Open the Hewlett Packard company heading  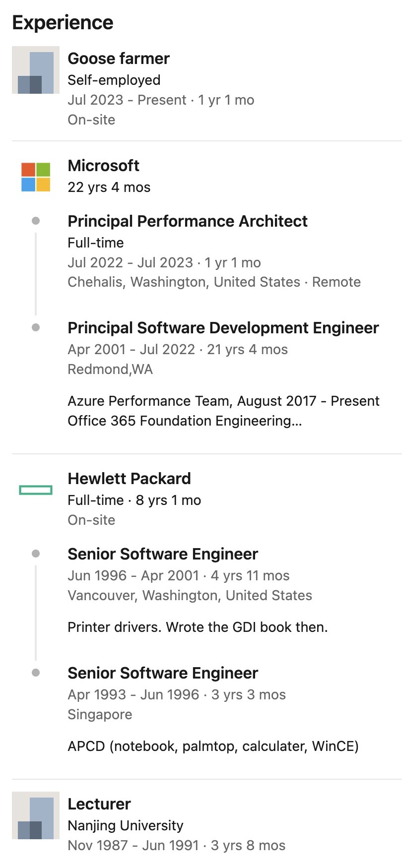(x=129, y=479)
